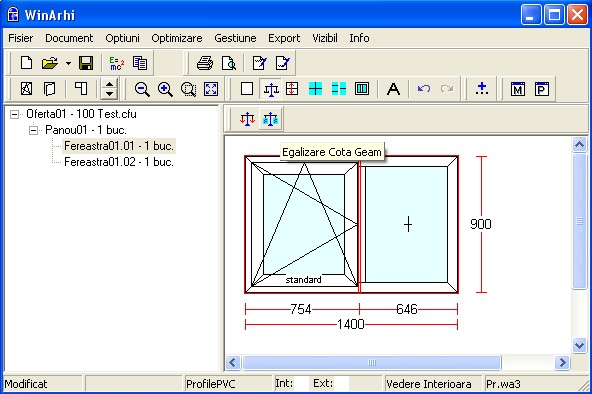Screen dimensions: 592x394
Task: Click the 754 width dimension
Action: pos(301,309)
